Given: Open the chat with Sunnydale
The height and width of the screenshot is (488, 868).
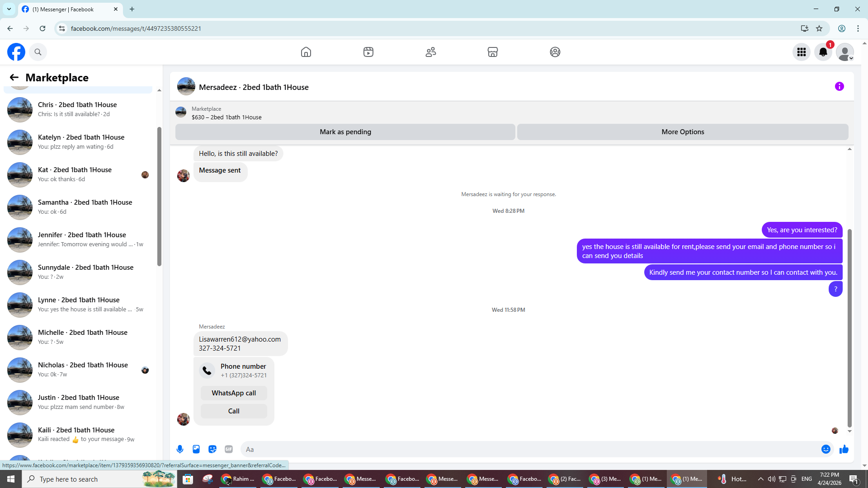Looking at the screenshot, I should [x=78, y=272].
